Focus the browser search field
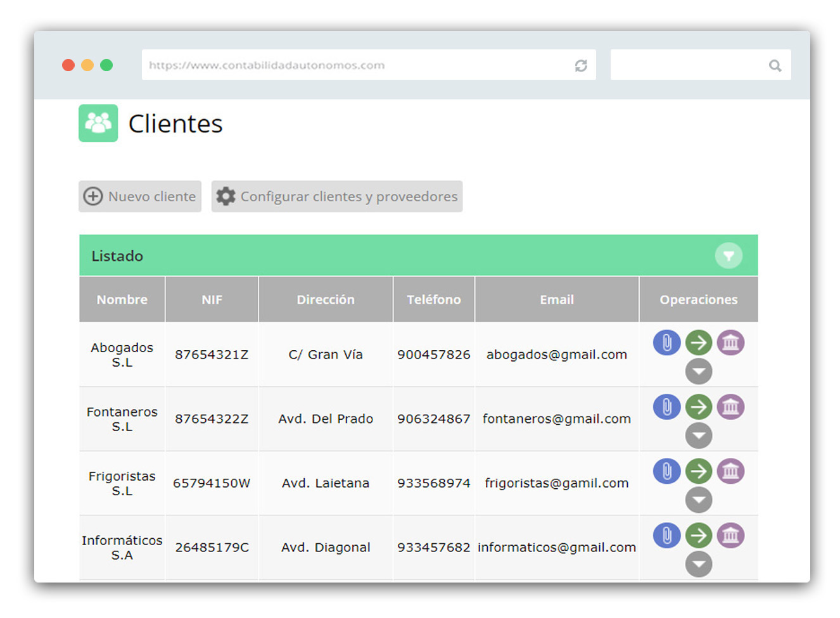The image size is (840, 618). click(701, 65)
